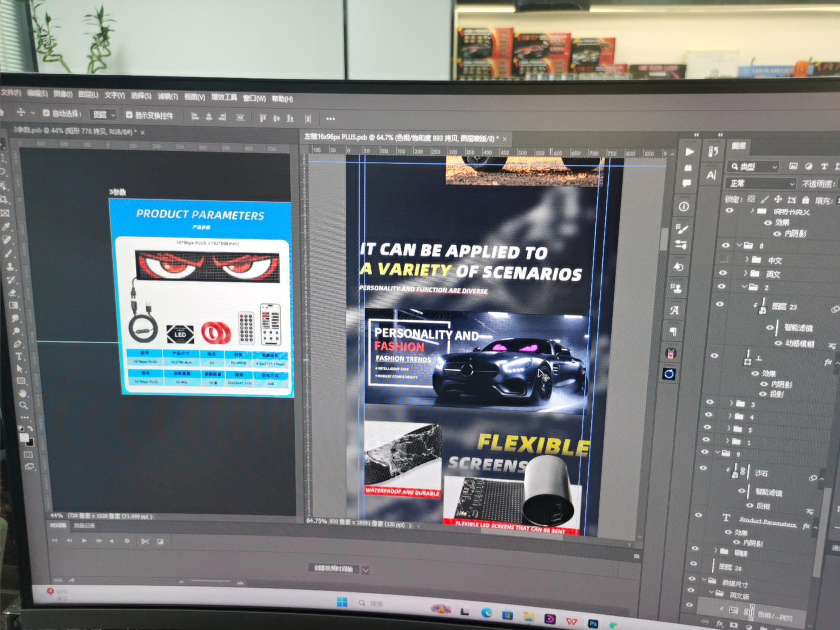Toggle 投影 effect visibility eye

(x=763, y=394)
